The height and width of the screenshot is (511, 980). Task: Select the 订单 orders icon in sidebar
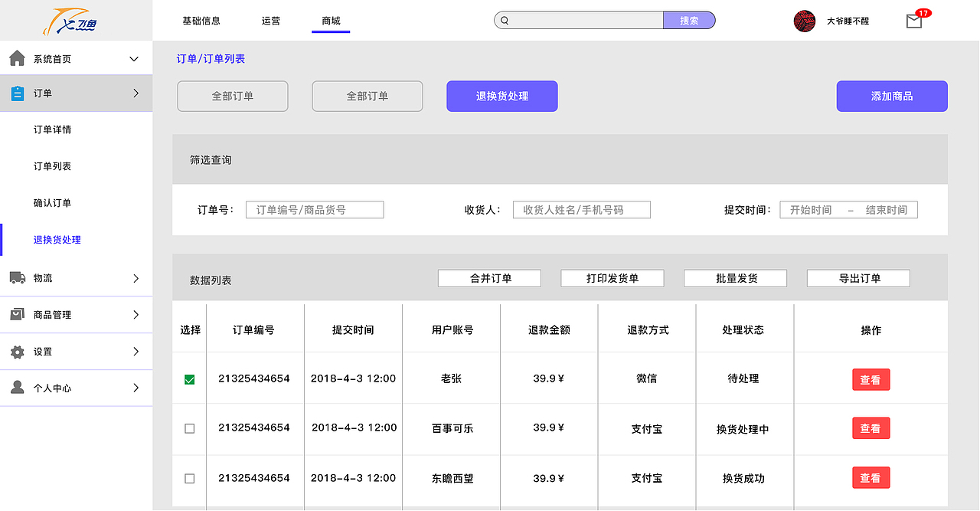pos(16,93)
